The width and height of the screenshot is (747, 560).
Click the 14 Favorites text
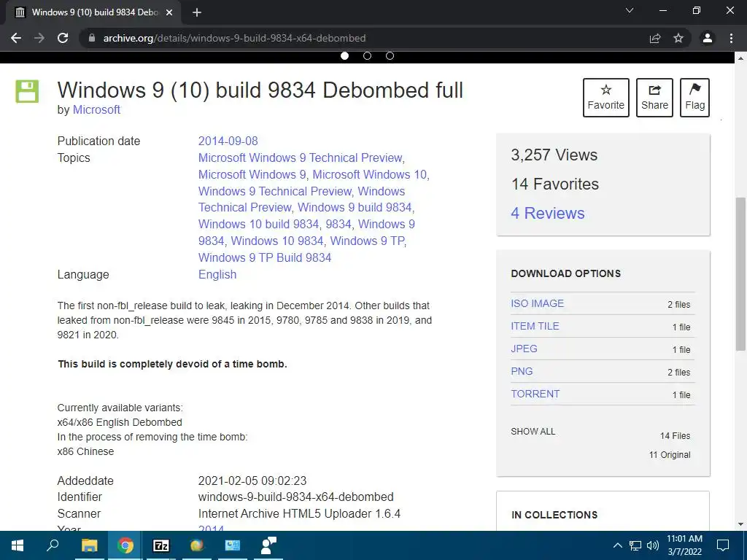(x=555, y=184)
